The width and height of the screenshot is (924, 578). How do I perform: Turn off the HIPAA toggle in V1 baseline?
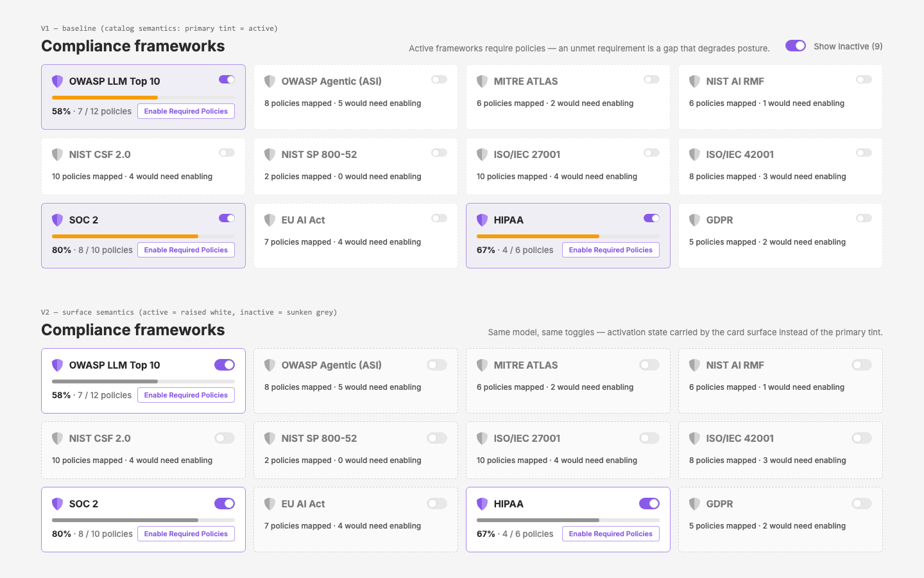[x=651, y=218]
